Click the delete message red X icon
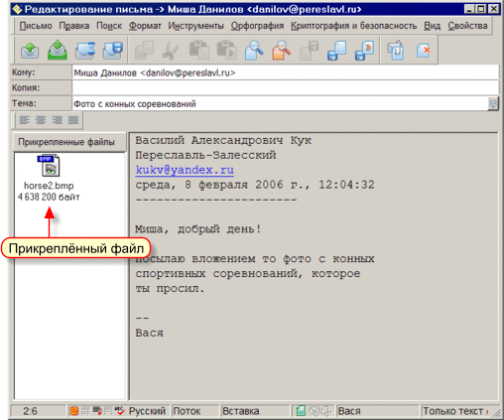Viewport: 504px width, 420px height. click(424, 51)
